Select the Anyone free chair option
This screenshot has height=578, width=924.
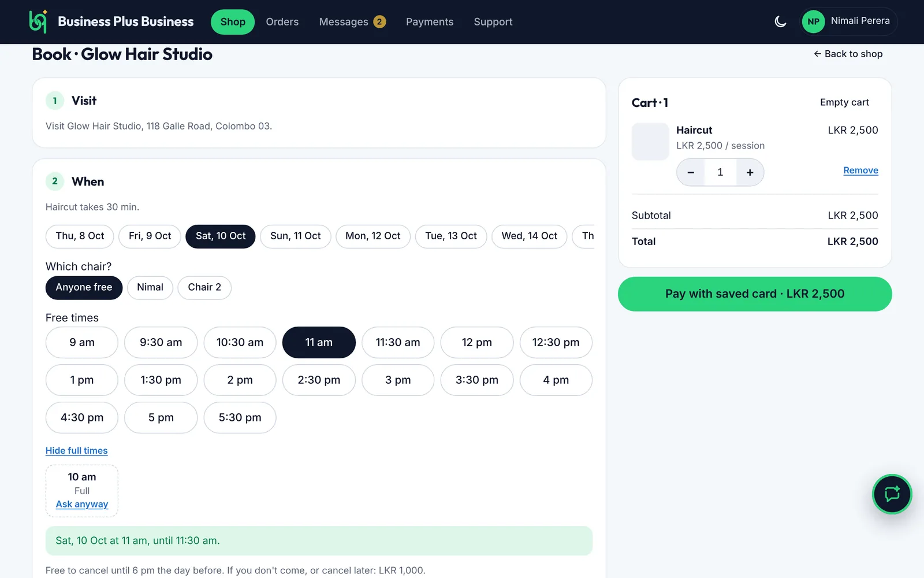[x=84, y=288]
